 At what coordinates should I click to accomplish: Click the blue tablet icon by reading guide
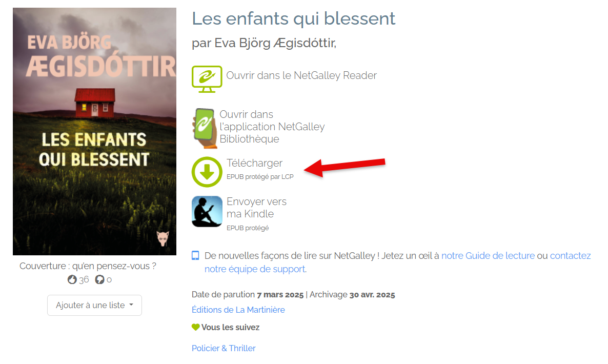[195, 255]
